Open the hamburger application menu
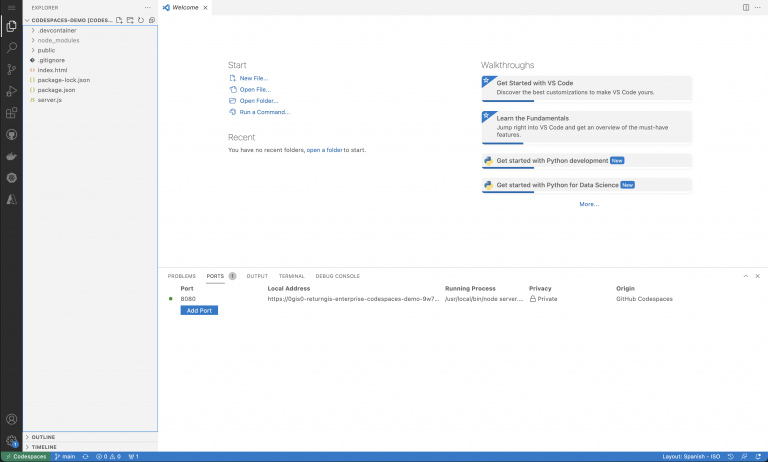This screenshot has width=768, height=462. click(12, 7)
